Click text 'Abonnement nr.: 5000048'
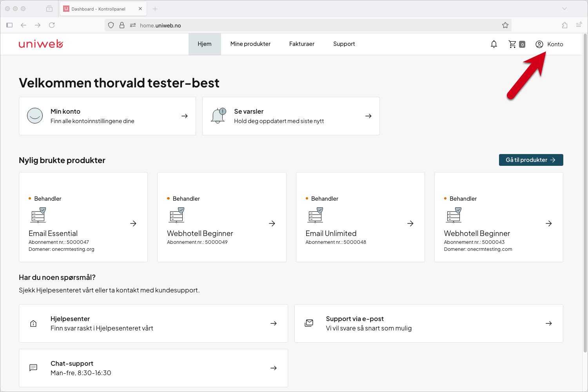The image size is (588, 392). [336, 242]
